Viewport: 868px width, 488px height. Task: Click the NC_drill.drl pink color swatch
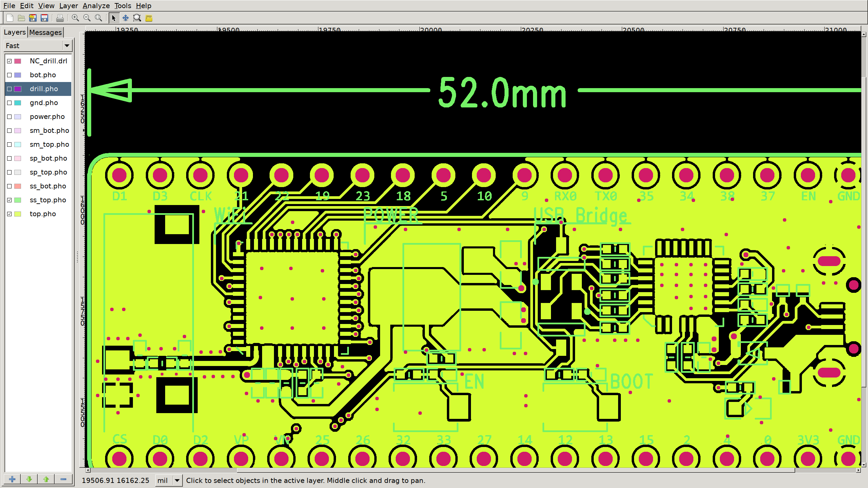(x=18, y=61)
